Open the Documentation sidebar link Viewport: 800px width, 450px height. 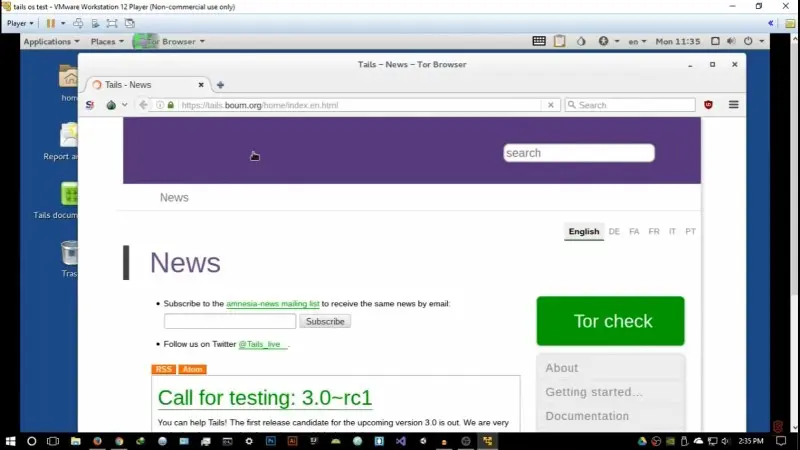(x=587, y=416)
